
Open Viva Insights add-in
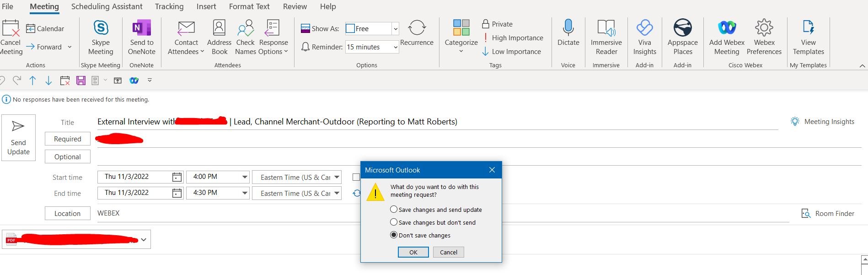point(644,28)
